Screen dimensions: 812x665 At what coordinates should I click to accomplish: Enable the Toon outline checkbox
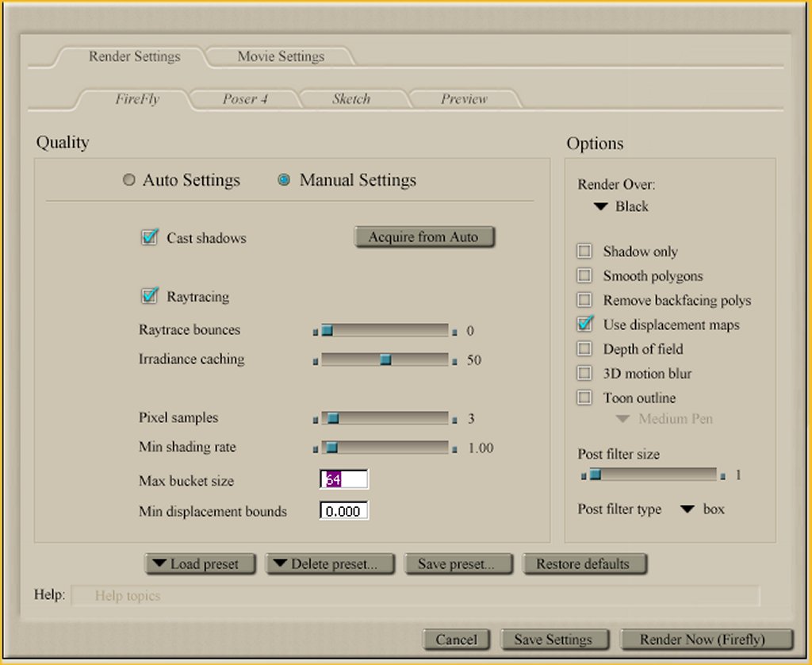point(584,398)
